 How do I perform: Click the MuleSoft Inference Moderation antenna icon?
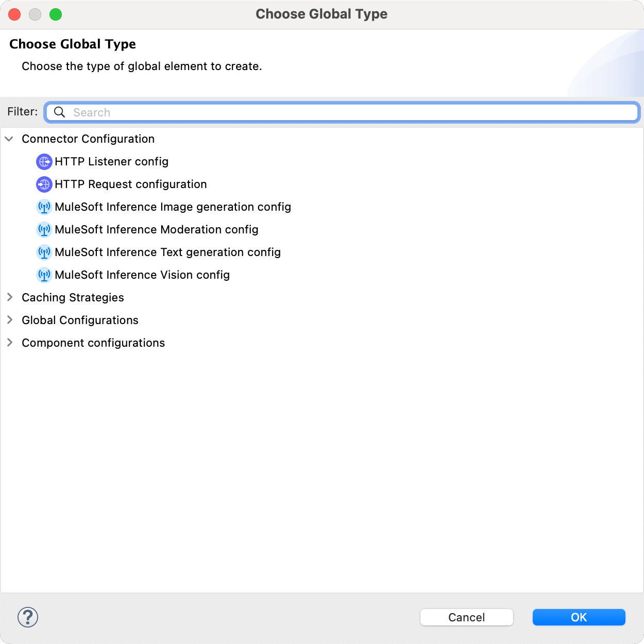point(44,230)
